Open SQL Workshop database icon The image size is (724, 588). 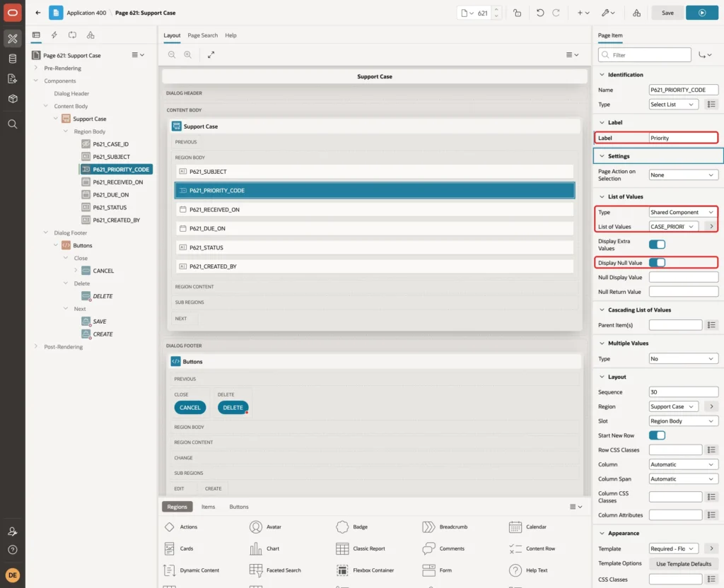point(13,59)
